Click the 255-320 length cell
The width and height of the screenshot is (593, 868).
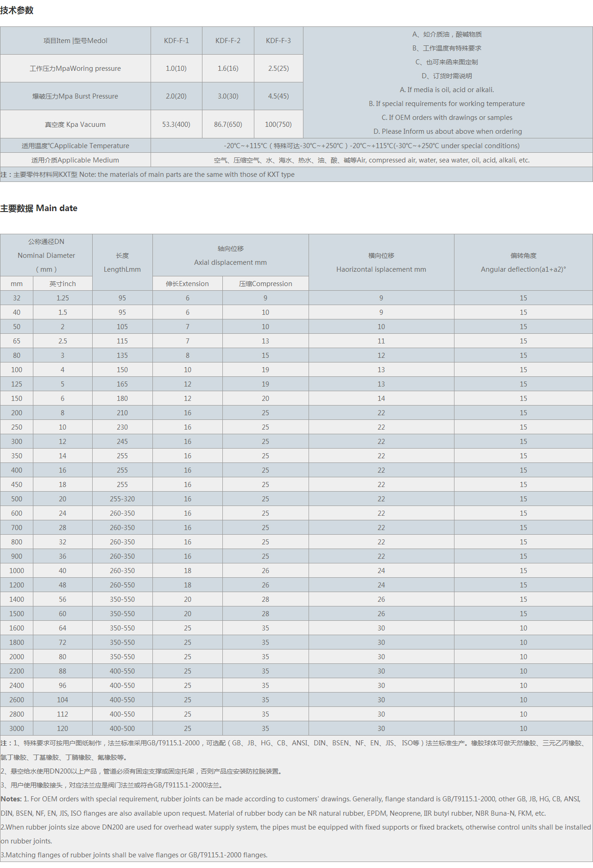point(122,499)
